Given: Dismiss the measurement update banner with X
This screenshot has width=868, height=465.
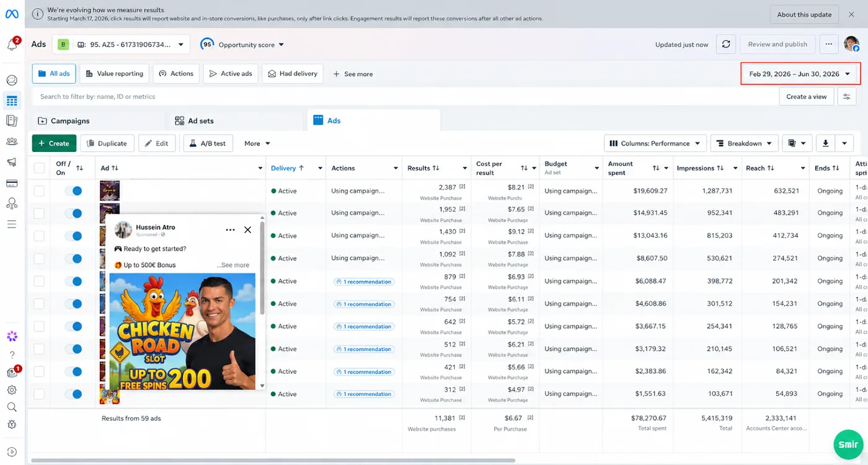Looking at the screenshot, I should [x=851, y=14].
